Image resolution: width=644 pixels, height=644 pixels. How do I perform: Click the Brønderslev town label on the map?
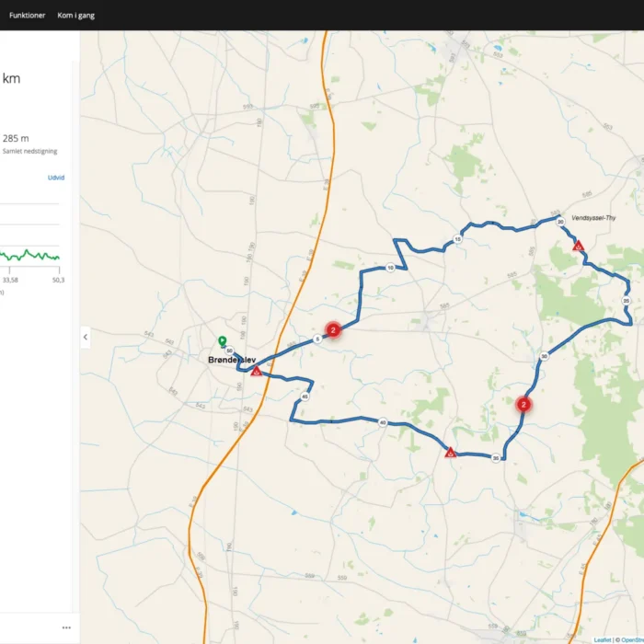click(233, 360)
